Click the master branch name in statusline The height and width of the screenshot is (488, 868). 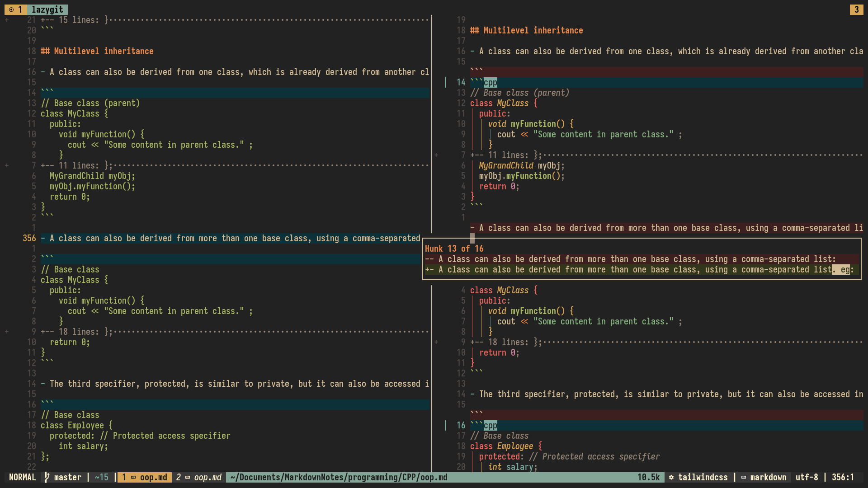pos(68,477)
